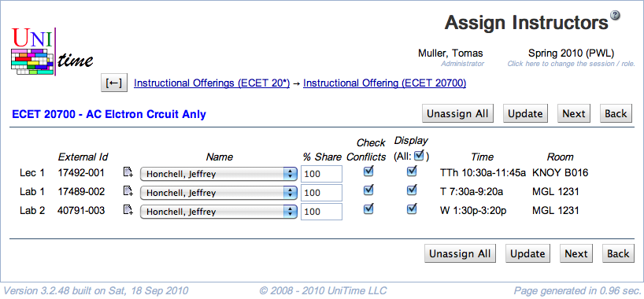Open instructor name dropdown for Lab 1
Image resolution: width=644 pixels, height=299 pixels.
219,193
